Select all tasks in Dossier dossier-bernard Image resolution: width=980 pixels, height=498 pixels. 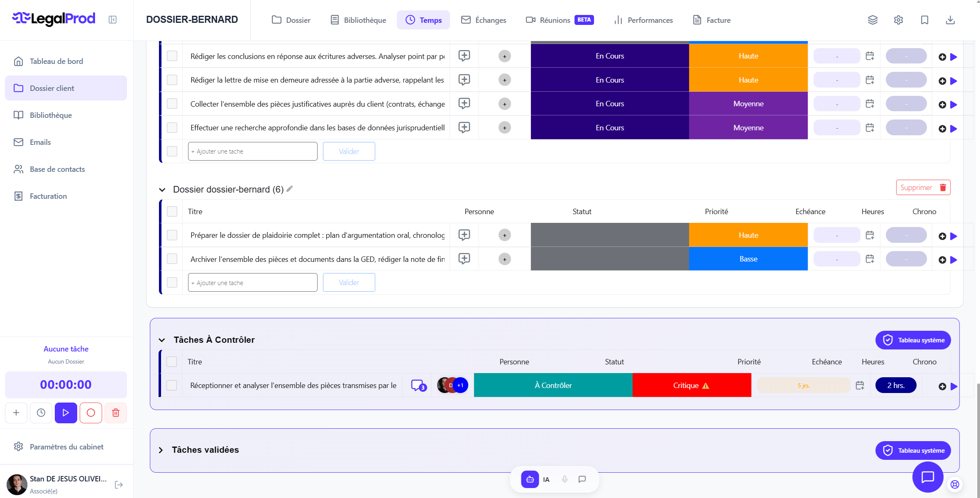click(x=172, y=211)
